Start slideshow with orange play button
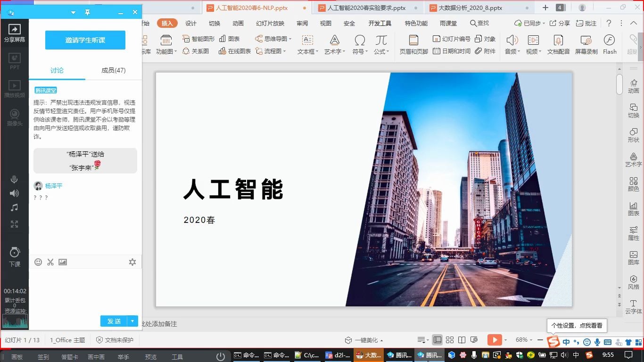Screen dimensions: 644x362 (x=494, y=340)
